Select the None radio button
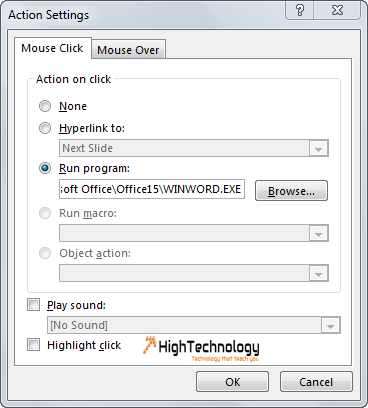Screen dimensions: 368x408 click(45, 106)
